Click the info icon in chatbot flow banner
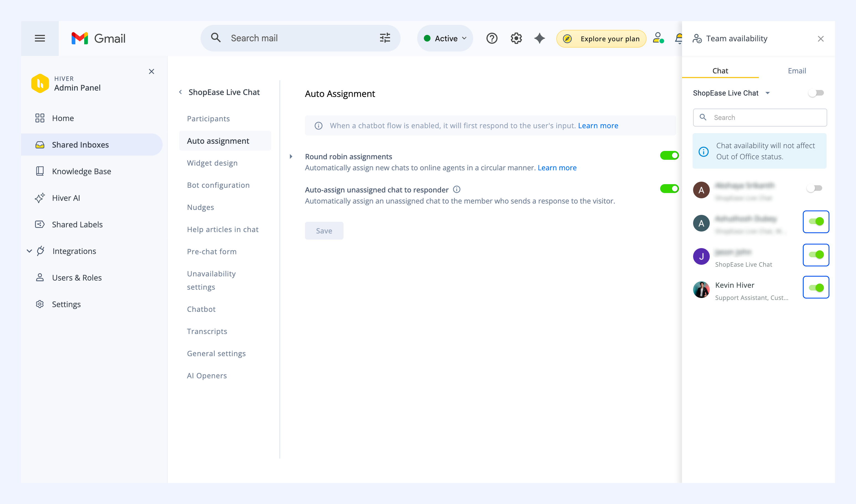The image size is (856, 504). point(318,126)
